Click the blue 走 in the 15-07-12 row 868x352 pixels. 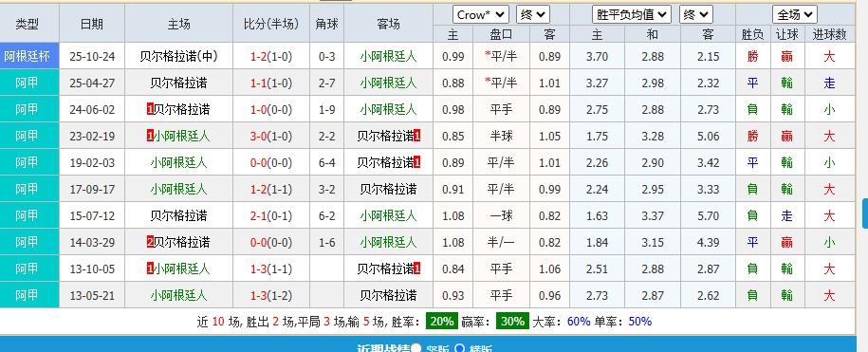[787, 216]
